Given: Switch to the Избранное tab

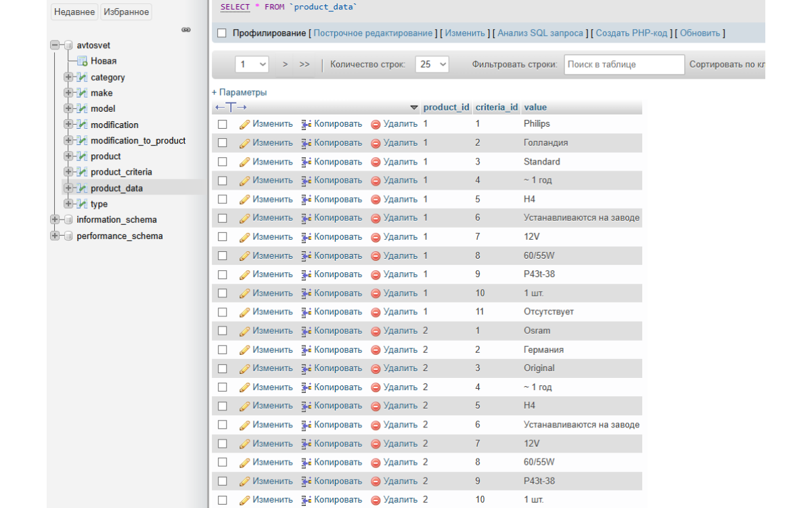Looking at the screenshot, I should pos(126,12).
